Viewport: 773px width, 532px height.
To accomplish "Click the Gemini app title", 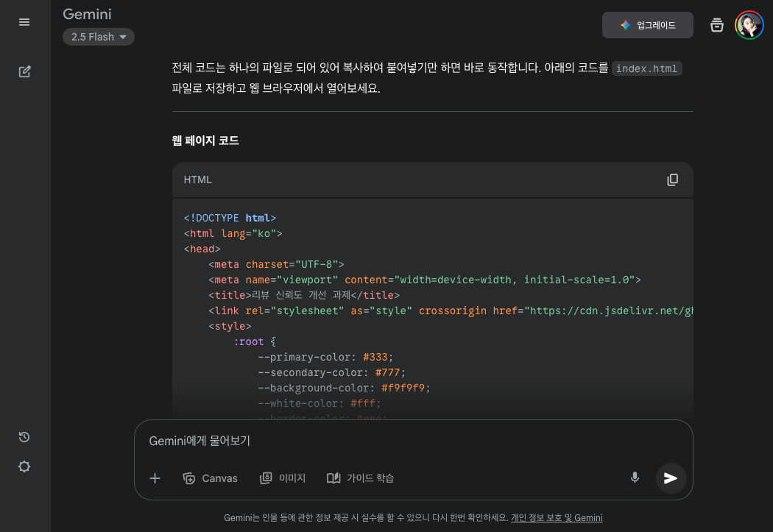I will point(87,14).
